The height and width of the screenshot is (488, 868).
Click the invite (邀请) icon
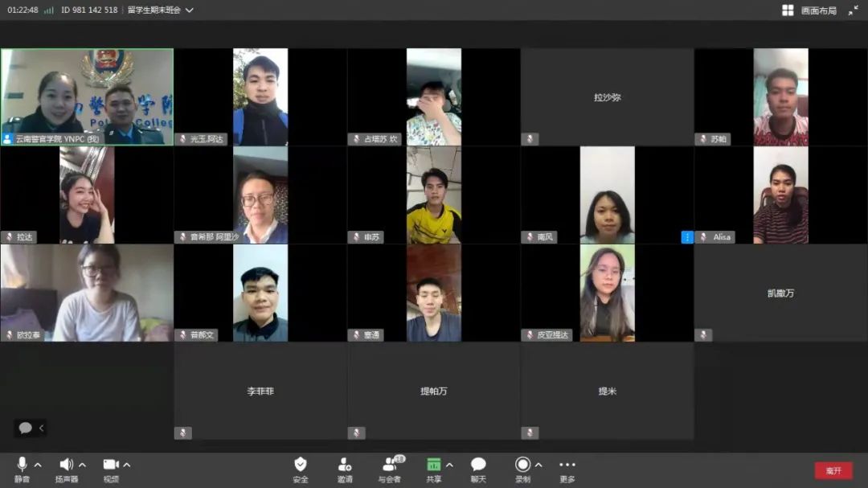[x=345, y=465]
